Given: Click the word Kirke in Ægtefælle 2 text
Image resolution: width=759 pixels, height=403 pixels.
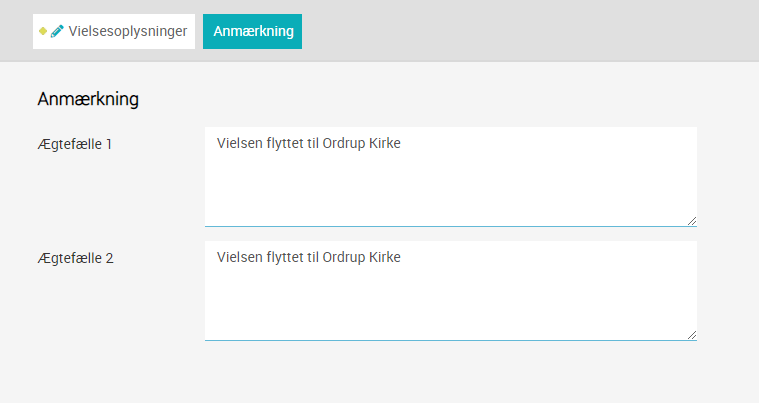Looking at the screenshot, I should click(x=385, y=257).
